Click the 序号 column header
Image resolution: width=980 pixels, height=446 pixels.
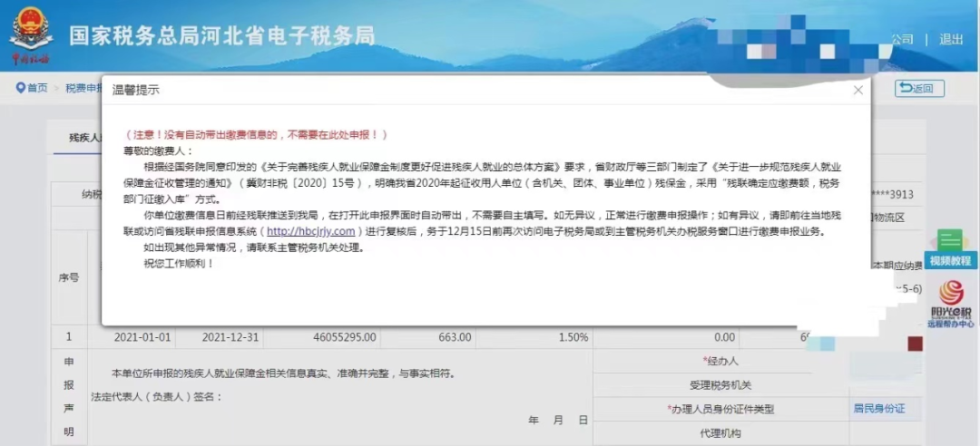tap(69, 277)
